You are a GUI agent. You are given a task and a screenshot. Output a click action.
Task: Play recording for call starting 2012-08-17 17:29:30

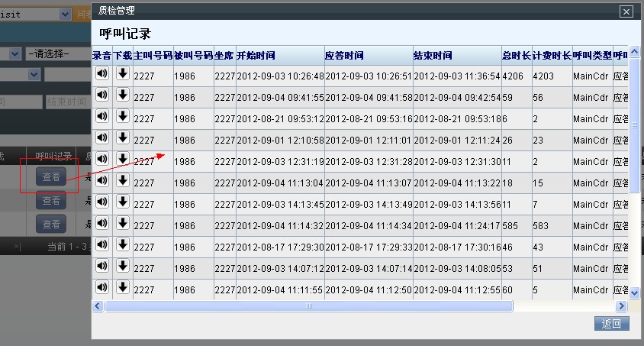click(x=102, y=245)
